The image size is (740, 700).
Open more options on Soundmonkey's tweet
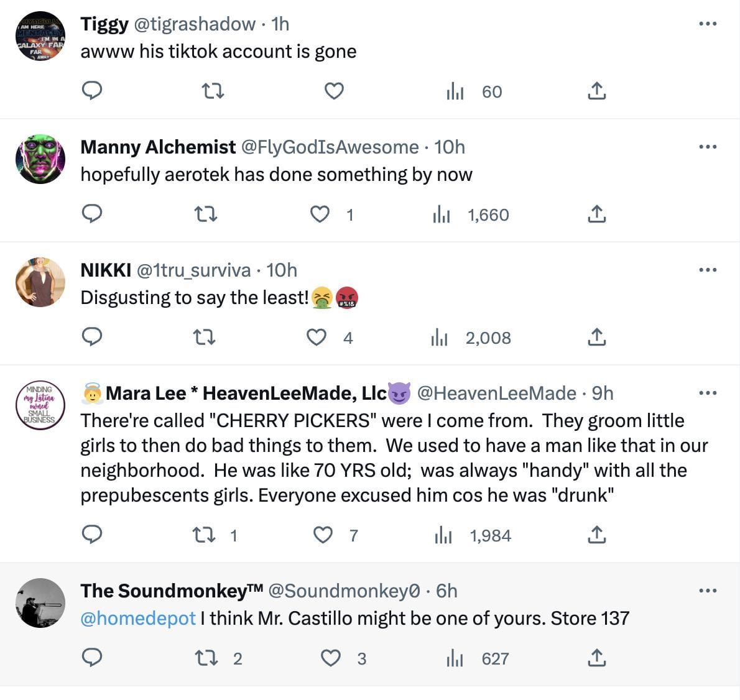[x=708, y=591]
